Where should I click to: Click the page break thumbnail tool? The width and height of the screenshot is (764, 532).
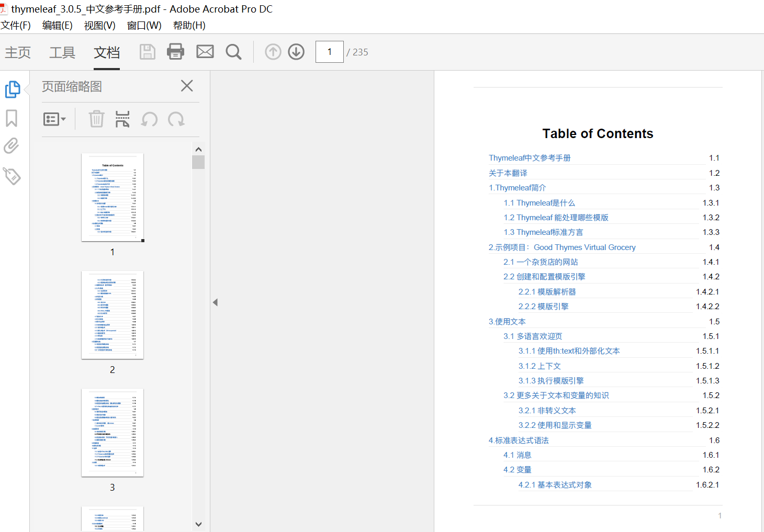pos(122,119)
